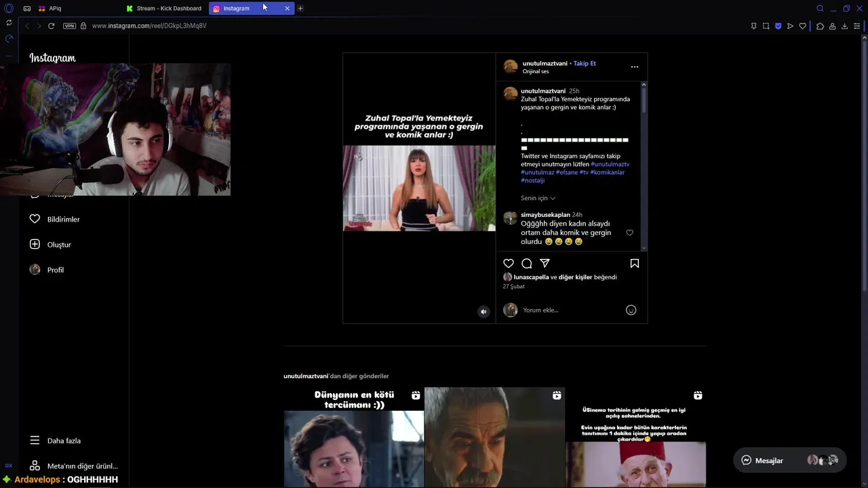Viewport: 868px width, 488px height.
Task: Open the Dünyanın en kötü tercümanı reel
Action: coord(353,437)
